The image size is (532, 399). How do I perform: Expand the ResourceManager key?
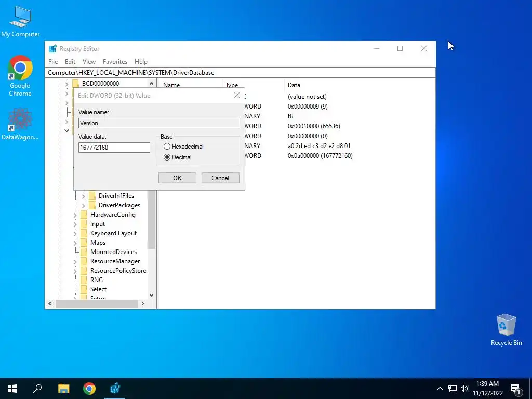(75, 261)
